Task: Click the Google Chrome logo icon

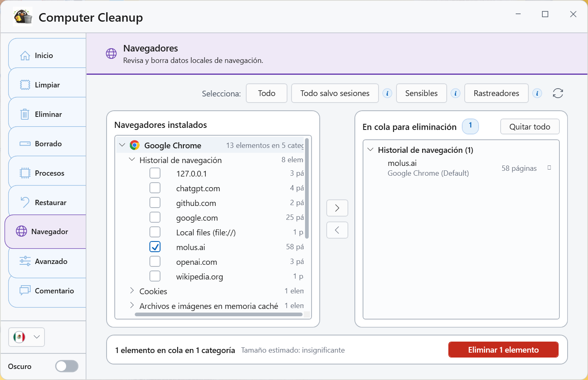Action: click(x=134, y=145)
